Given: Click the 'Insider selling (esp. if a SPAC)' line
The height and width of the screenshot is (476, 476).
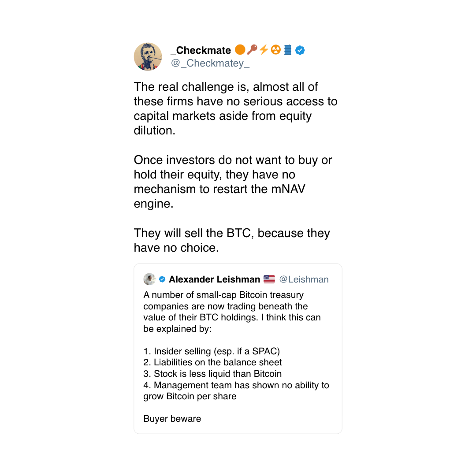Looking at the screenshot, I should tap(212, 351).
